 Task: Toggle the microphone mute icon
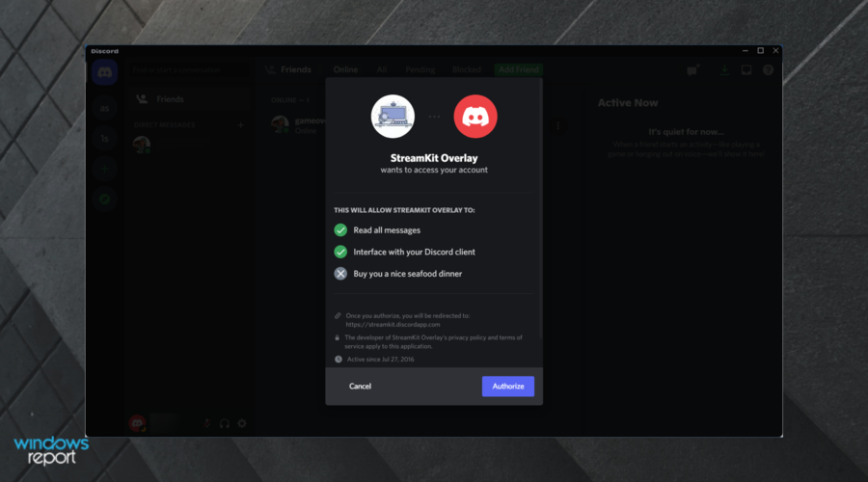(207, 424)
